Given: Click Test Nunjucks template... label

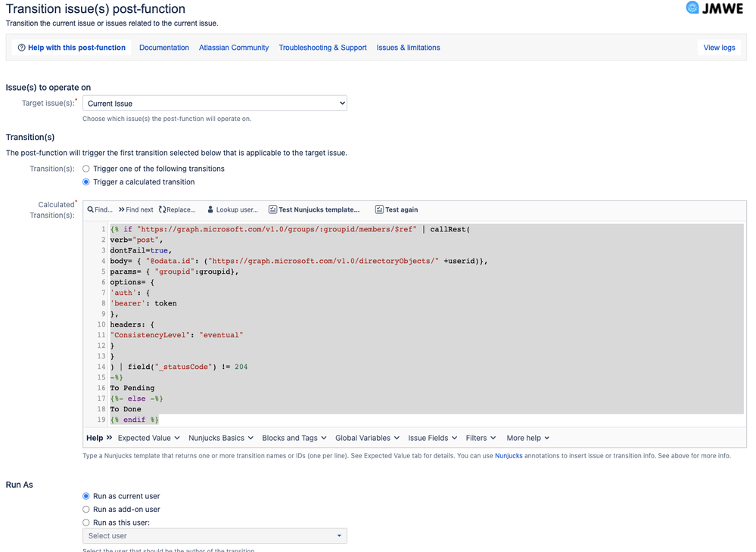Looking at the screenshot, I should (x=319, y=209).
